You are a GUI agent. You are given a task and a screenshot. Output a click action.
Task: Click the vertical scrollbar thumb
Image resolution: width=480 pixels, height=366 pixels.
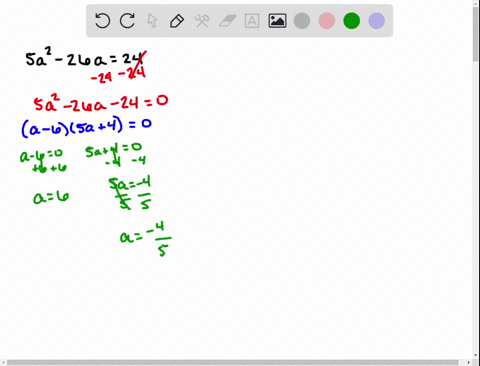tap(476, 33)
